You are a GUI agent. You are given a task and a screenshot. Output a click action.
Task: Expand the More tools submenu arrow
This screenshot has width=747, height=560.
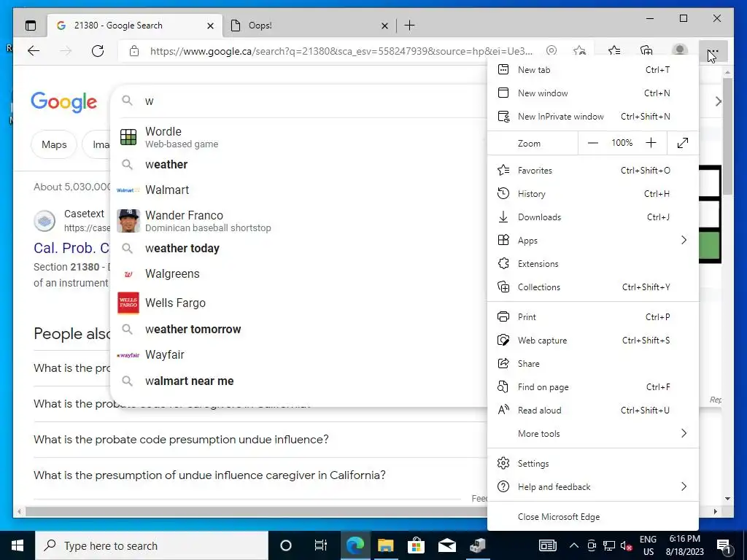click(x=684, y=433)
